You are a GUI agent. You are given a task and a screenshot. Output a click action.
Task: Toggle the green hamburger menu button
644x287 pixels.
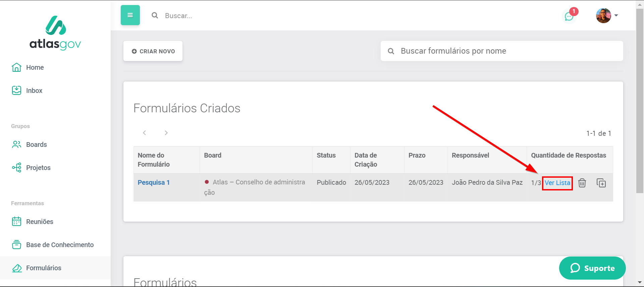tap(130, 15)
